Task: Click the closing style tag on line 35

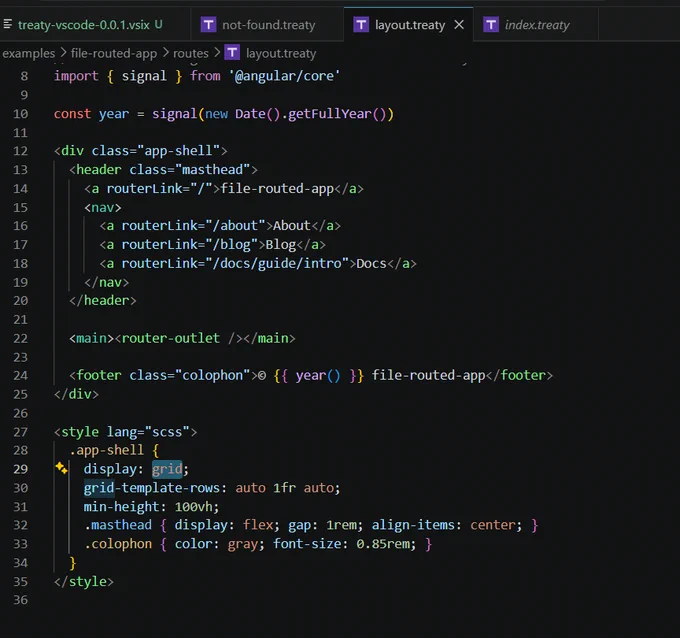Action: (x=84, y=581)
